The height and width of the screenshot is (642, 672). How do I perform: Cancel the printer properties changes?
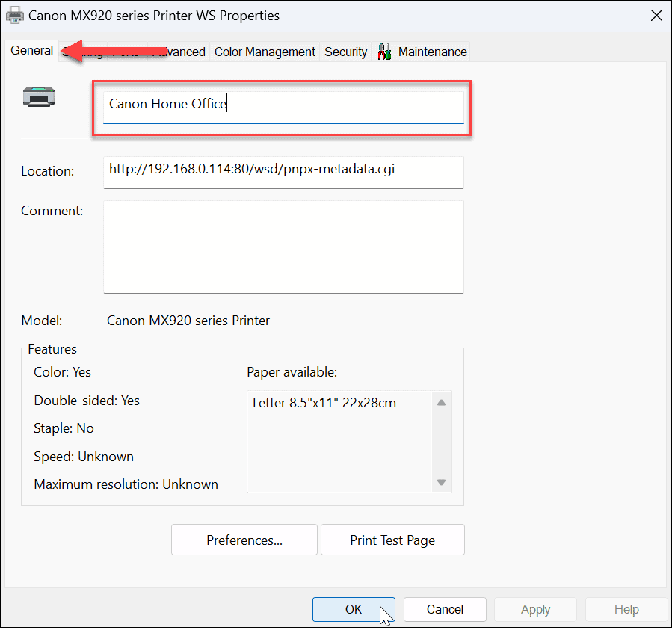(445, 609)
